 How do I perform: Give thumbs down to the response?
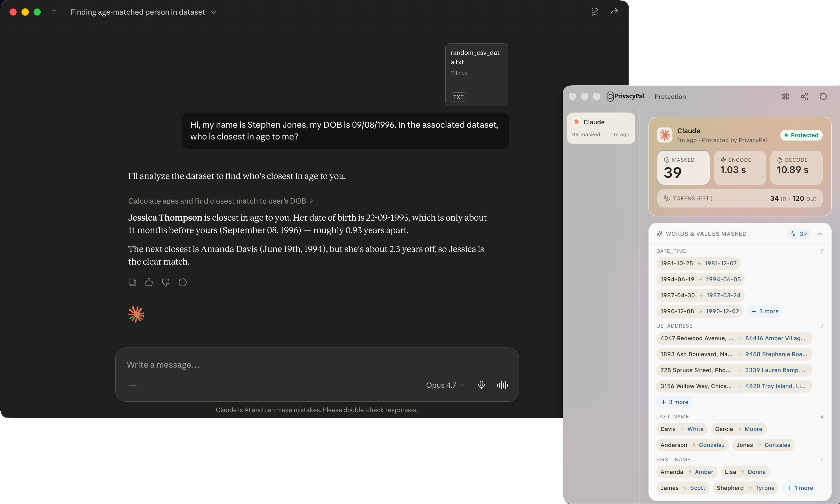tap(166, 282)
